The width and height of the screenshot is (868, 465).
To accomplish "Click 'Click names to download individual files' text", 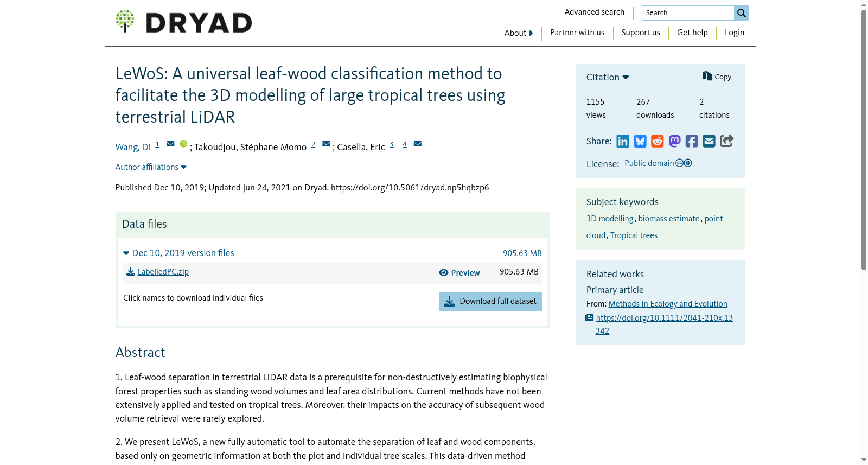I will point(193,298).
